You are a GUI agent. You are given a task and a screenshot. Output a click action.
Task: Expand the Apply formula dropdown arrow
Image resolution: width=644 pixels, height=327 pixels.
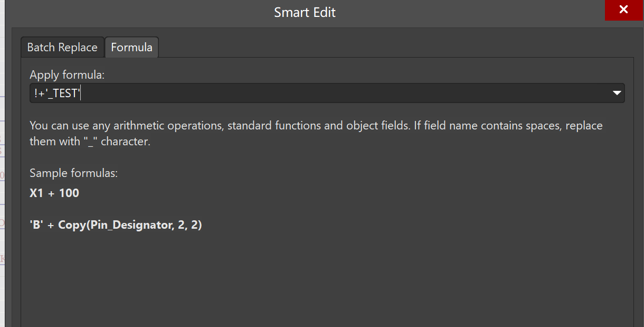tap(616, 93)
